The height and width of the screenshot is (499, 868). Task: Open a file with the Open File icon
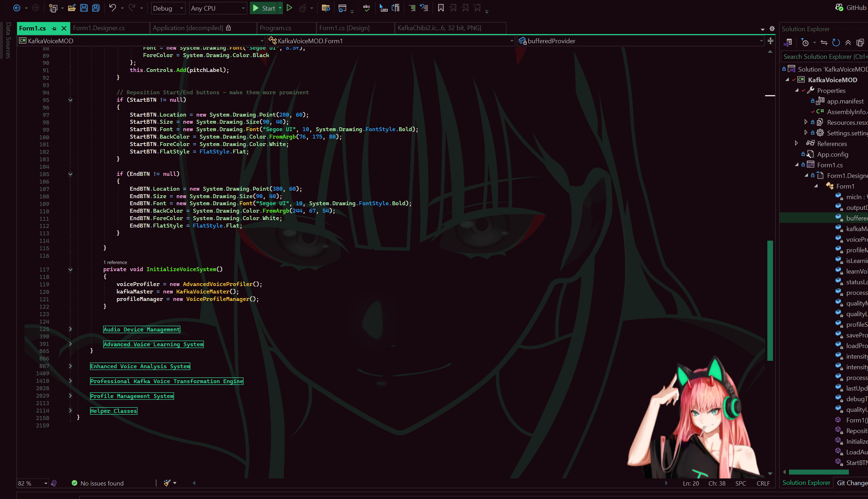click(x=72, y=8)
